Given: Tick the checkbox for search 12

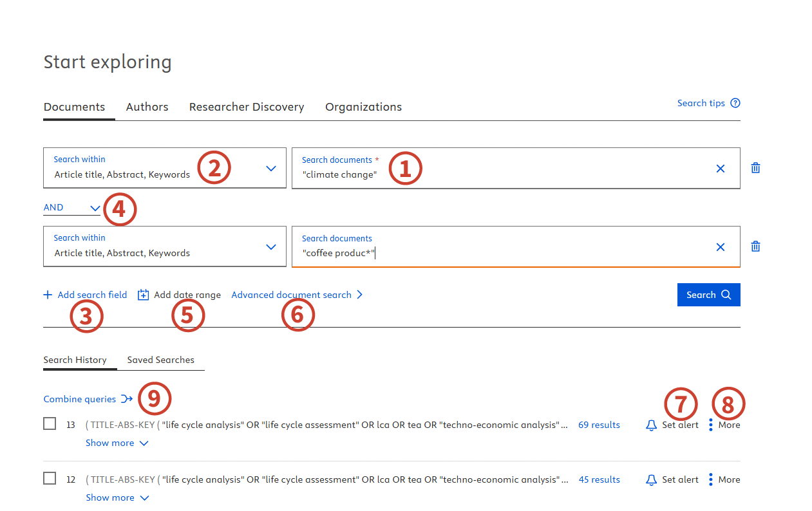Looking at the screenshot, I should (x=50, y=478).
